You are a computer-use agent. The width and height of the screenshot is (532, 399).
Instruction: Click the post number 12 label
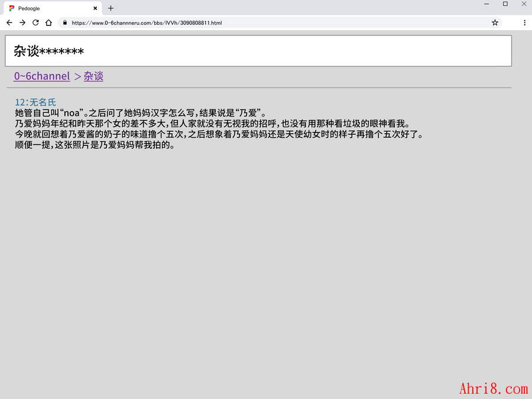[20, 102]
